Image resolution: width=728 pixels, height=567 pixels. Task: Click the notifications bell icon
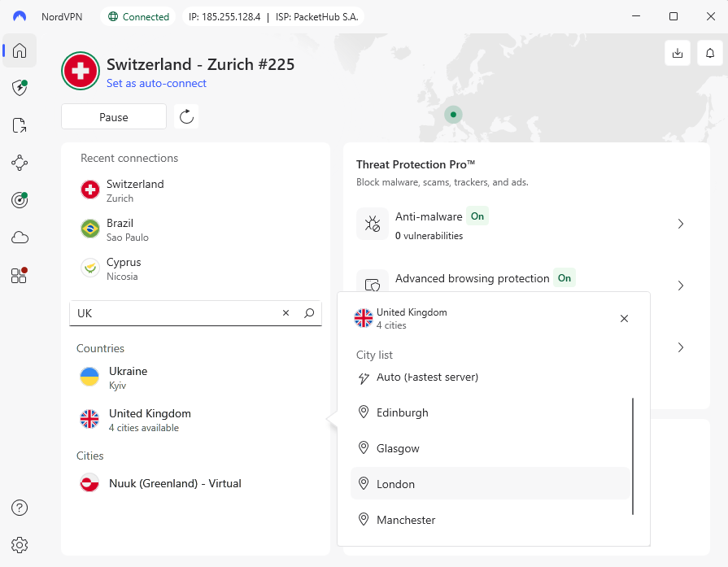709,52
